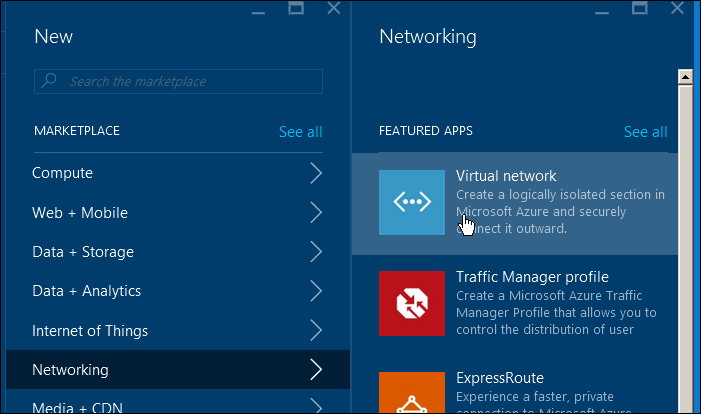Screen dimensions: 701x414
Task: Click the ExpressRoute description text
Action: point(544,401)
